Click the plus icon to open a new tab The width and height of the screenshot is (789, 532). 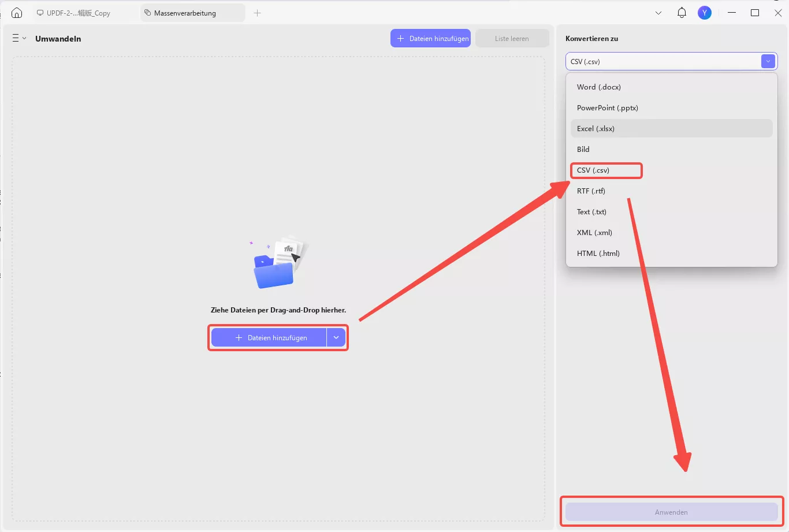point(258,12)
